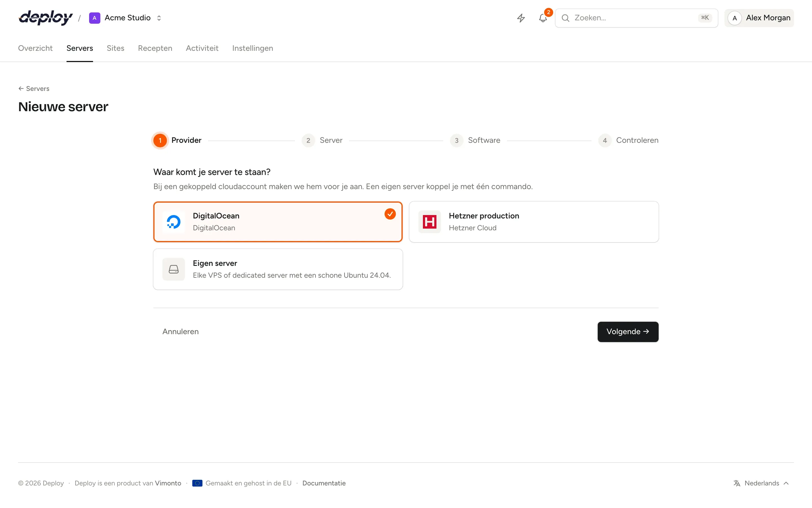This screenshot has width=812, height=508.
Task: Click the translate language icon
Action: coord(737,483)
